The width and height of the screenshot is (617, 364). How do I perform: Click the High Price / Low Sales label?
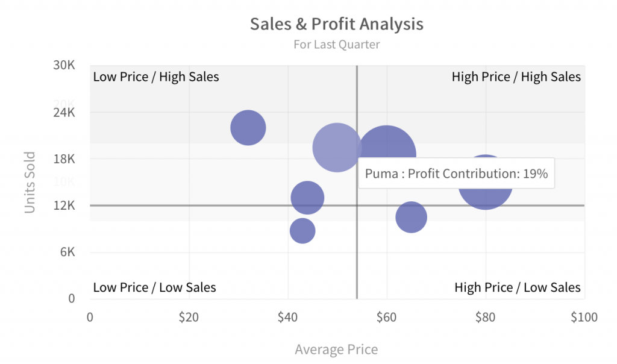tap(518, 287)
